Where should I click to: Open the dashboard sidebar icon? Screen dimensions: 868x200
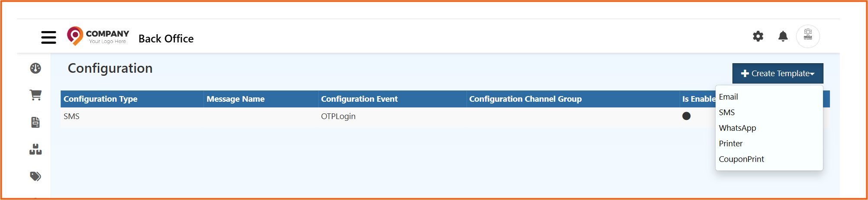[x=36, y=68]
